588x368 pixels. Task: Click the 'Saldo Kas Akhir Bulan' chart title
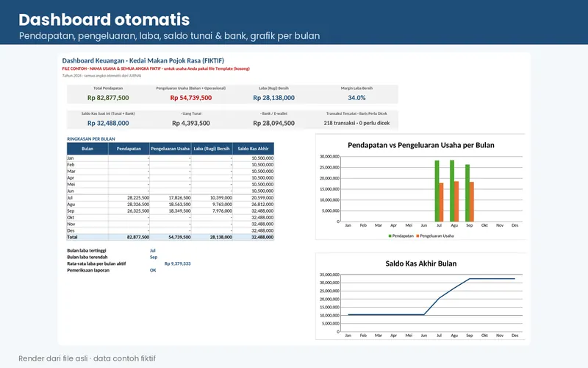point(420,263)
